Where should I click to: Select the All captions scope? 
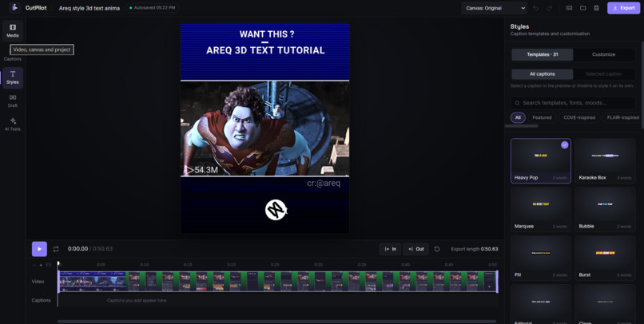(543, 74)
